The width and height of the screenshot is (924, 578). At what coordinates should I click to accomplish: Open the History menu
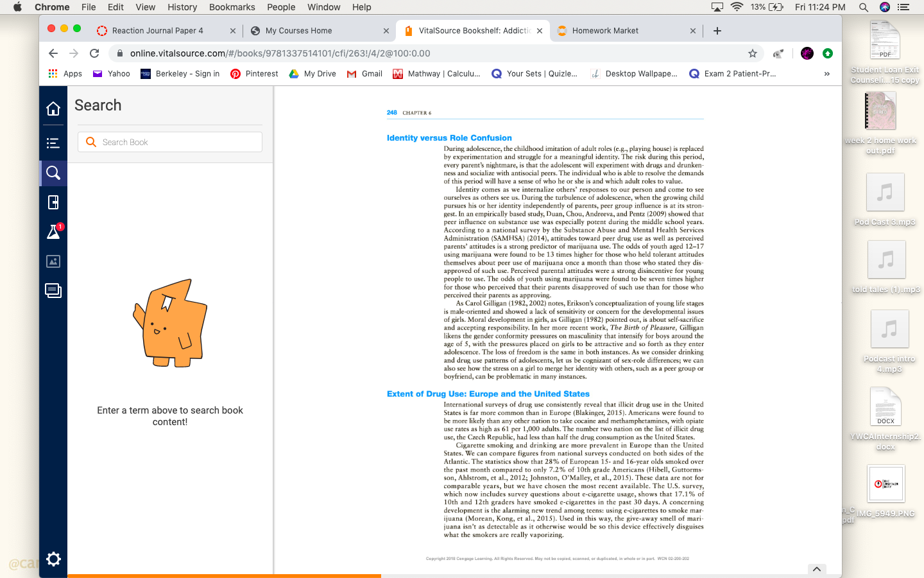[x=182, y=7]
